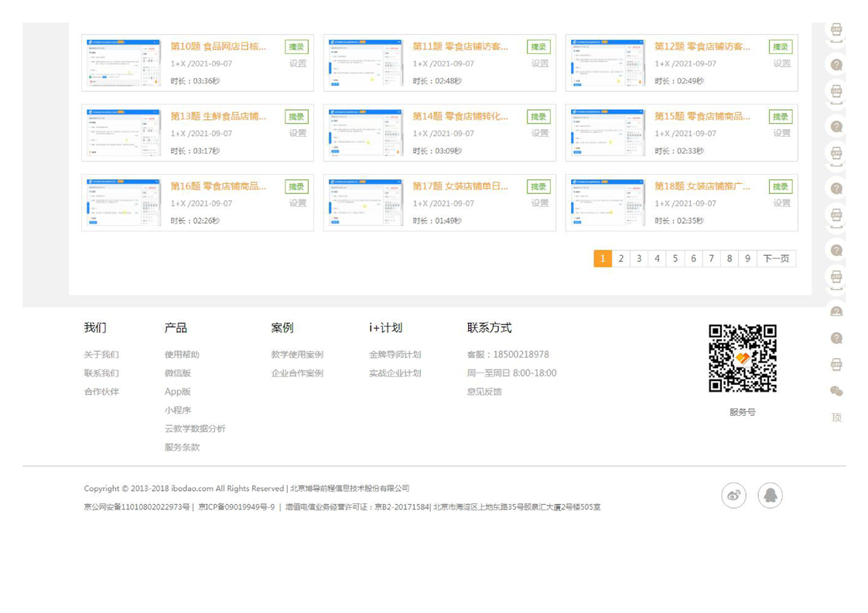Open 关于我们 in the footer
The width and height of the screenshot is (868, 613).
(x=101, y=355)
